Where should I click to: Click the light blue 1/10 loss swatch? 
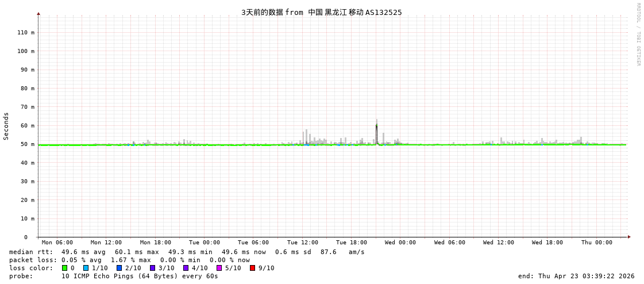(86, 268)
